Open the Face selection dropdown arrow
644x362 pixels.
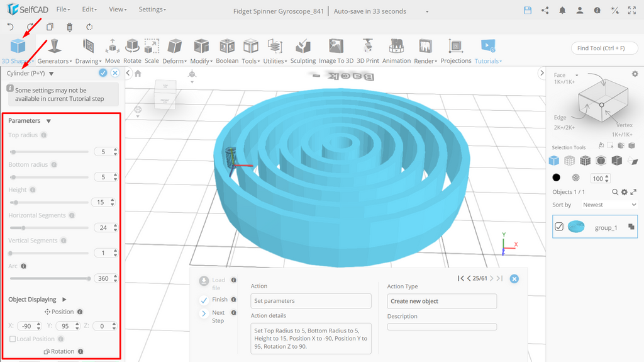(x=577, y=76)
